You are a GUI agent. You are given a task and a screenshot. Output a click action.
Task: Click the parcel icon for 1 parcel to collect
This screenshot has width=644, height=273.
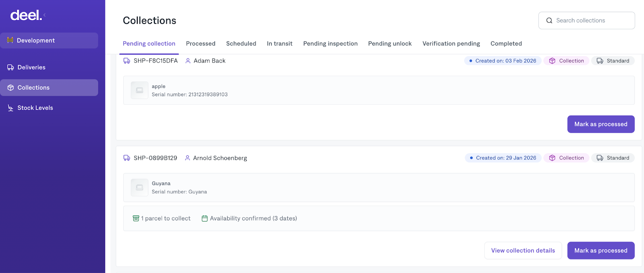[136, 218]
